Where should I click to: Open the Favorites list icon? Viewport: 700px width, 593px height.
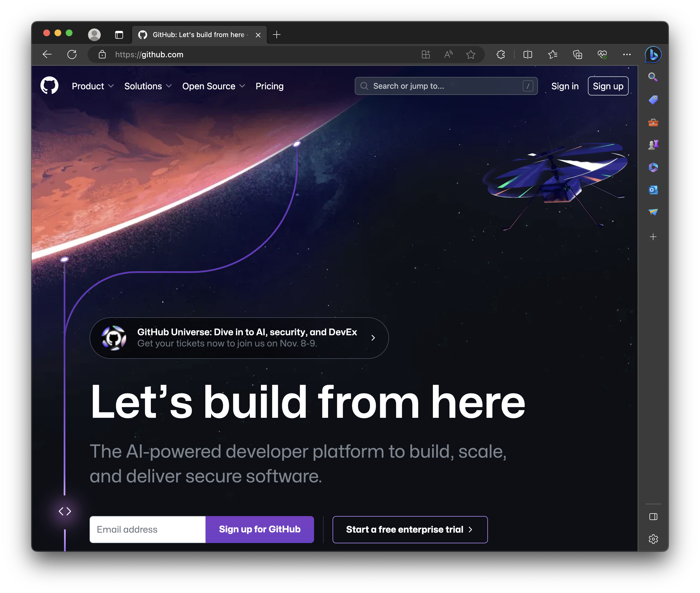(552, 54)
